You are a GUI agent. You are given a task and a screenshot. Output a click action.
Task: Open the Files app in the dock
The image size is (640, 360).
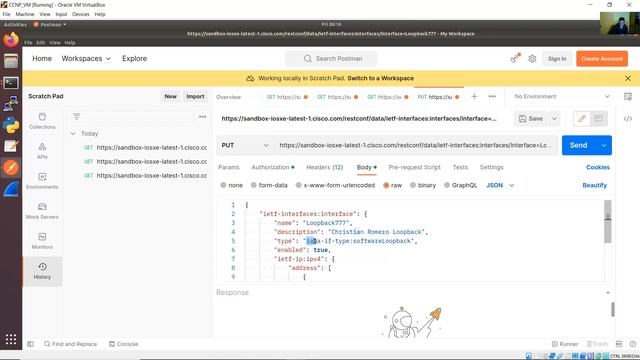[x=11, y=61]
